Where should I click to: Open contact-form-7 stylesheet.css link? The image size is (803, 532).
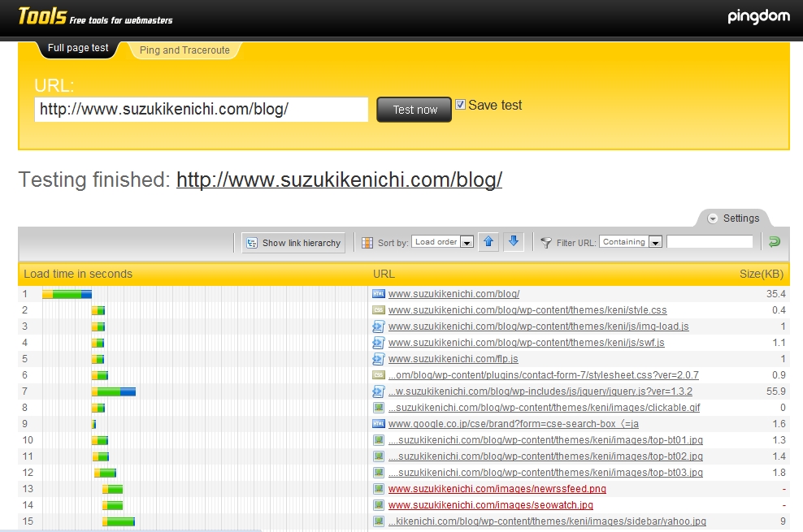(544, 375)
